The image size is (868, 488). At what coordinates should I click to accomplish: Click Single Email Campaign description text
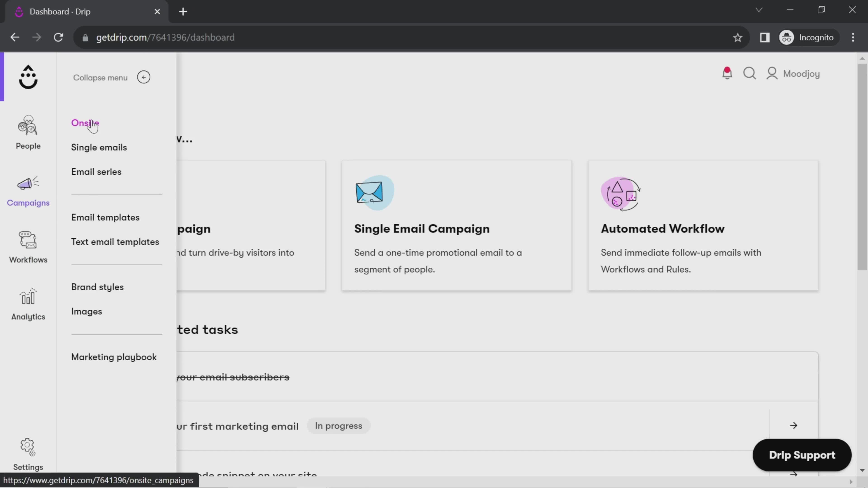click(x=438, y=261)
